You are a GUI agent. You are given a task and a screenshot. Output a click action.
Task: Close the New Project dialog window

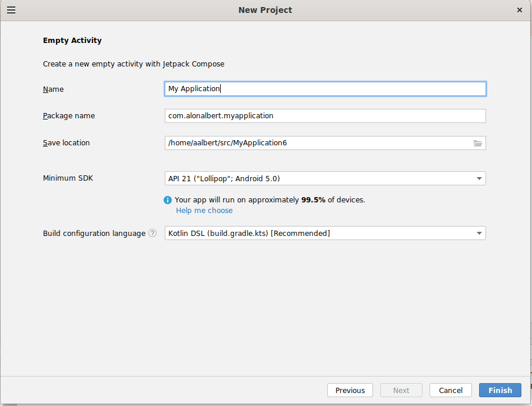coord(520,10)
